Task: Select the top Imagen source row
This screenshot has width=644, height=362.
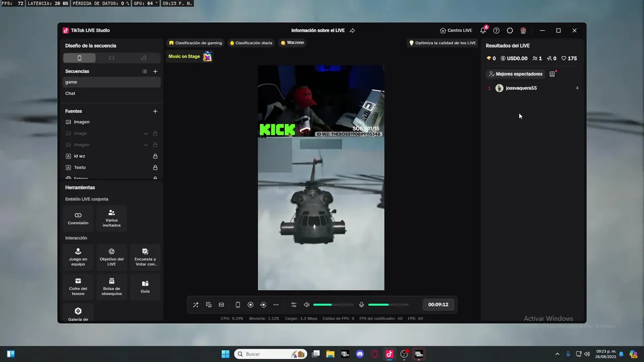Action: pyautogui.click(x=112, y=122)
